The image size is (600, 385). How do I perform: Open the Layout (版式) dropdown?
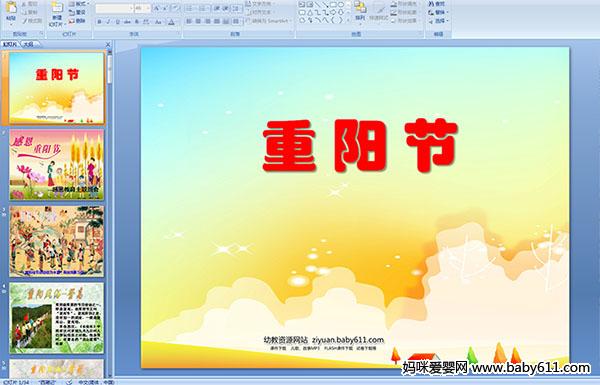click(x=78, y=4)
